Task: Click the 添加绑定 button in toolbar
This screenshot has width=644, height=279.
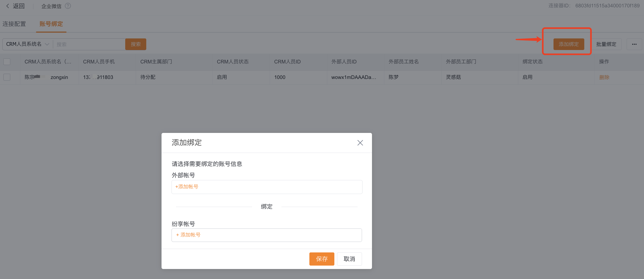Action: pos(569,44)
